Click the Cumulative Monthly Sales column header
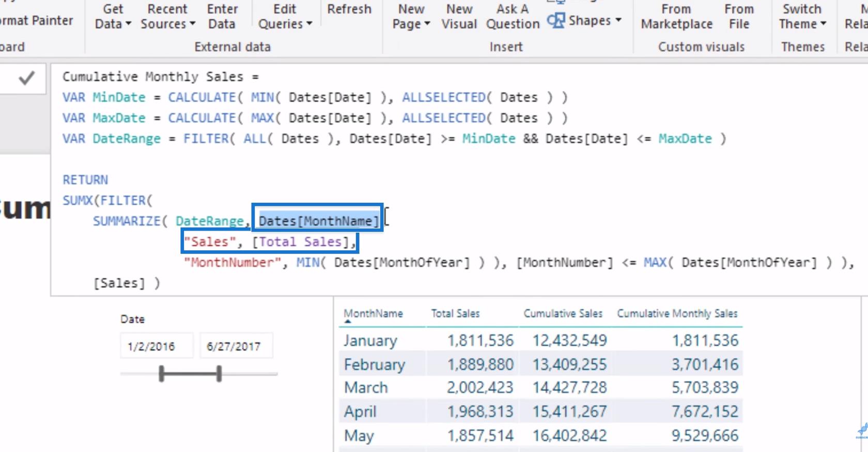868x452 pixels. click(x=677, y=313)
